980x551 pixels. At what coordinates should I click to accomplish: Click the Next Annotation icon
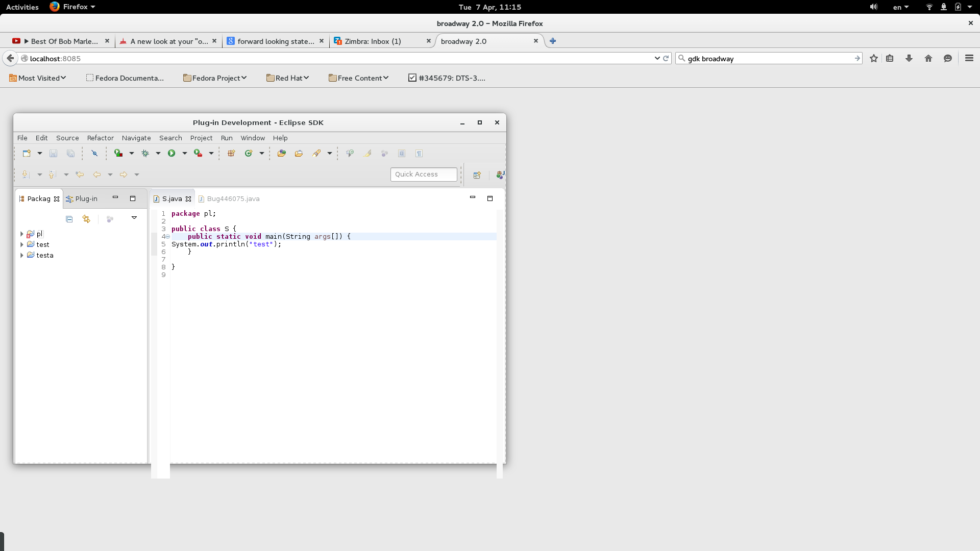pos(26,174)
